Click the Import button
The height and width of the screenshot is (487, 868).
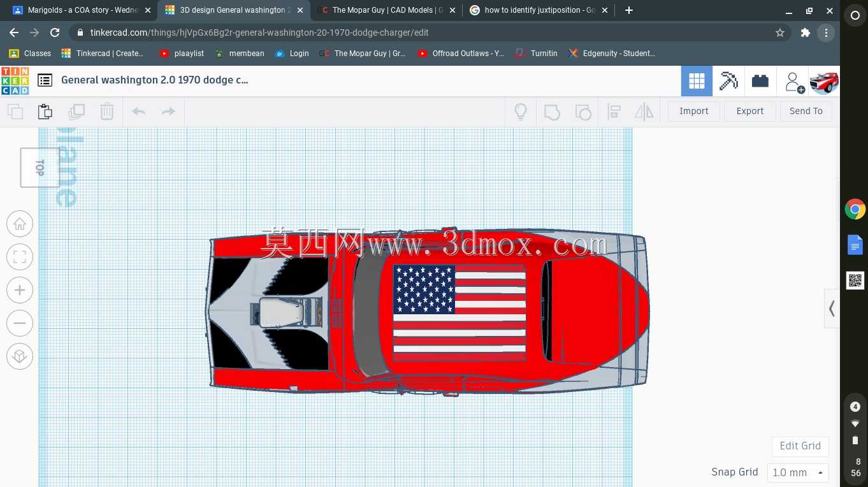pos(694,111)
